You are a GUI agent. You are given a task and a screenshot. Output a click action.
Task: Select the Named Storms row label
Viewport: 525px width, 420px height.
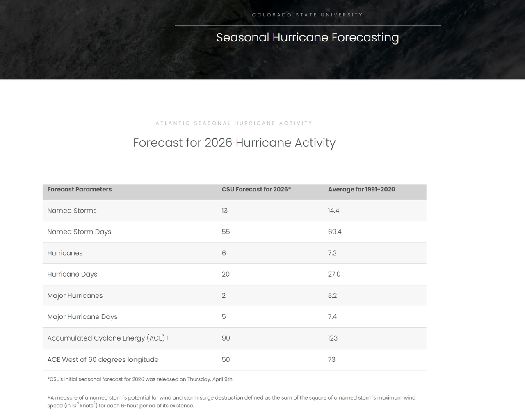pos(72,211)
